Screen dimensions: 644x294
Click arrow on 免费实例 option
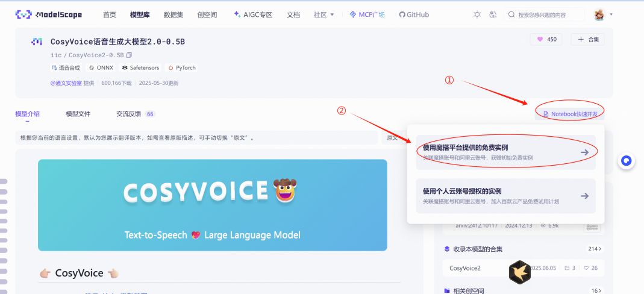(x=585, y=152)
